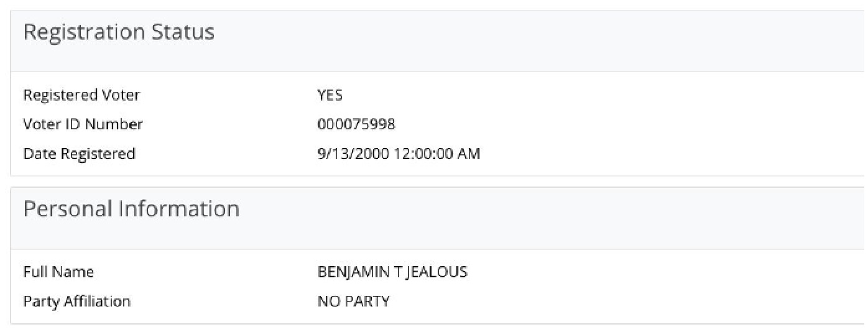The height and width of the screenshot is (332, 868).
Task: Click the Personal Information heading
Action: coord(131,209)
